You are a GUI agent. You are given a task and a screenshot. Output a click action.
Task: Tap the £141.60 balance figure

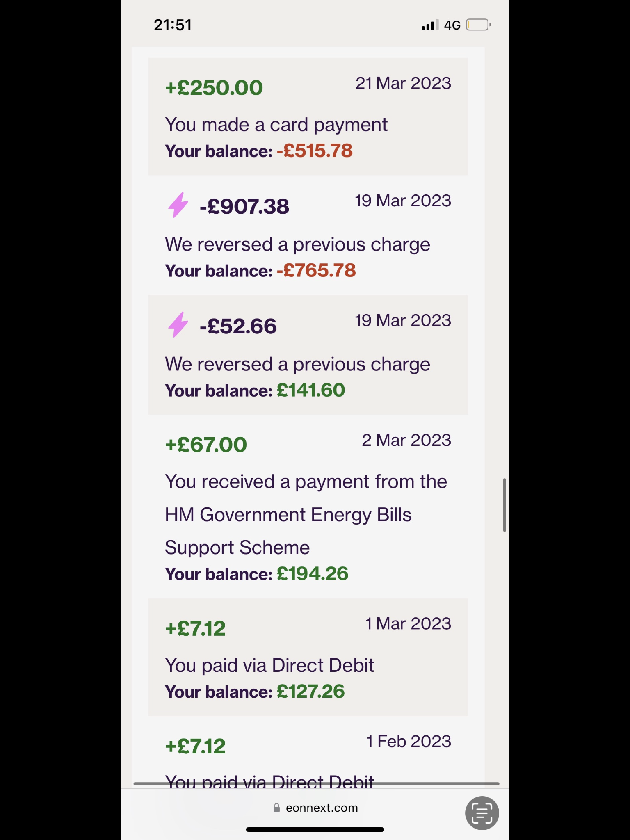pyautogui.click(x=311, y=390)
